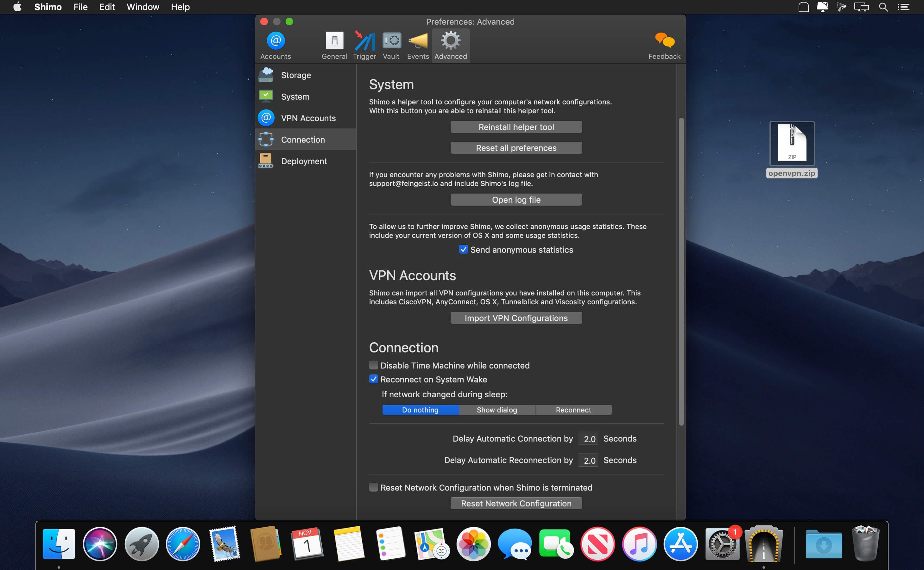Open the Accounts toolbar icon
The width and height of the screenshot is (924, 570).
[x=275, y=41]
